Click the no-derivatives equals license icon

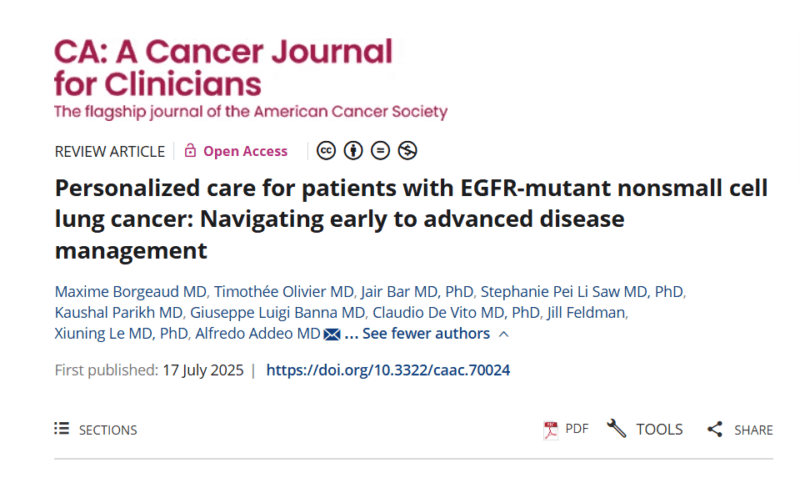point(380,150)
